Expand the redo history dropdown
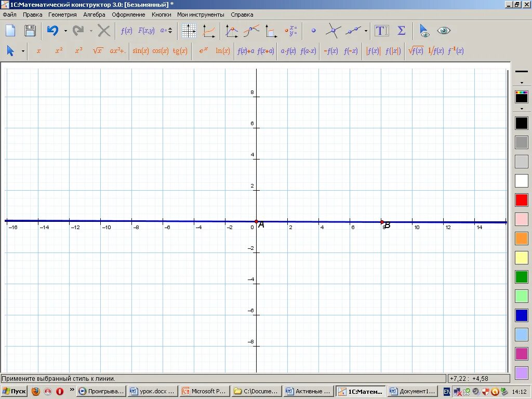This screenshot has width=532, height=399. click(91, 31)
